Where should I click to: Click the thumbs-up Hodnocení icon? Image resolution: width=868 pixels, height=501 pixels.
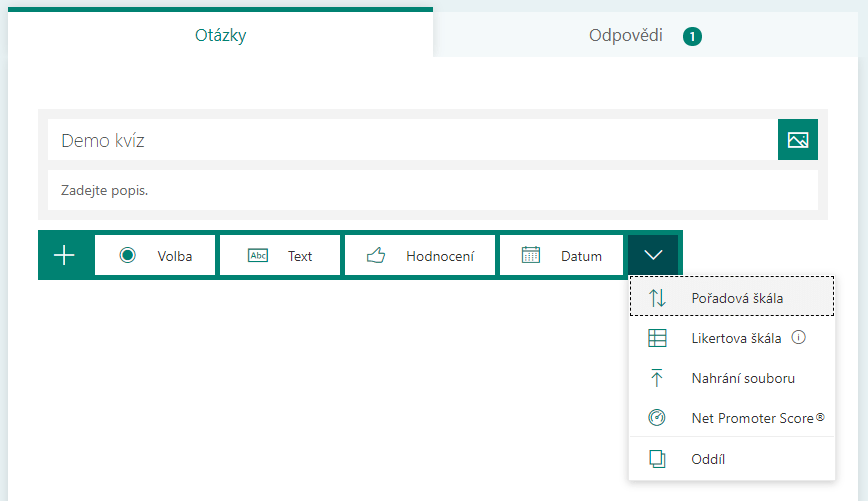pyautogui.click(x=376, y=255)
